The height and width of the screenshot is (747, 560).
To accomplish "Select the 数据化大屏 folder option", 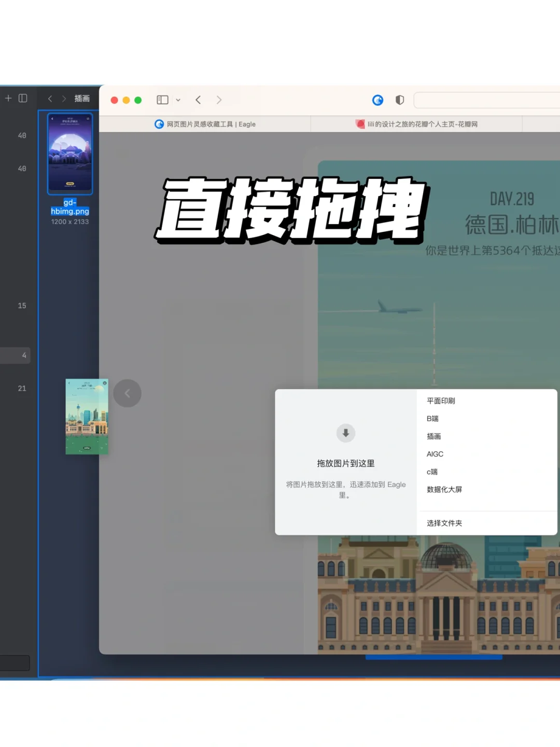I will click(x=444, y=489).
